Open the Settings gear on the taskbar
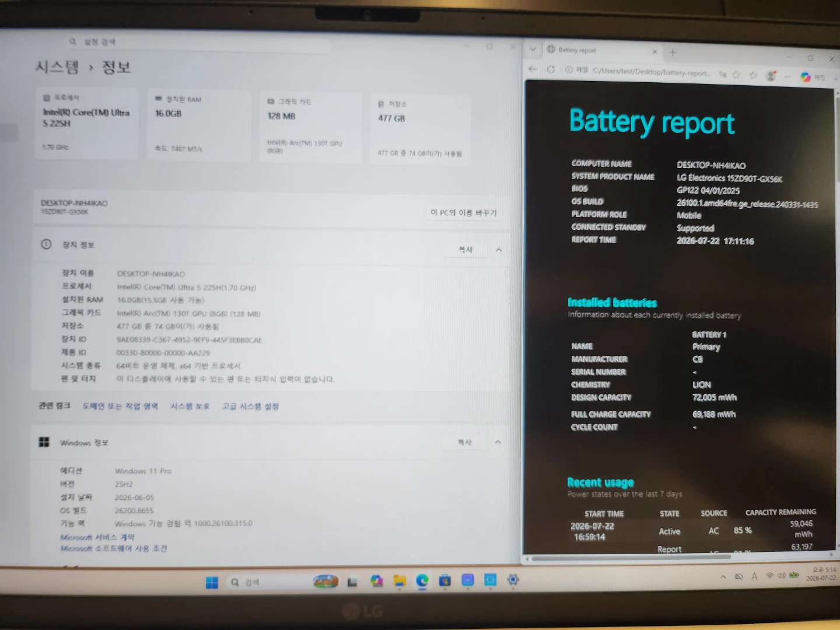Screen dimensions: 840x630 coord(513,579)
